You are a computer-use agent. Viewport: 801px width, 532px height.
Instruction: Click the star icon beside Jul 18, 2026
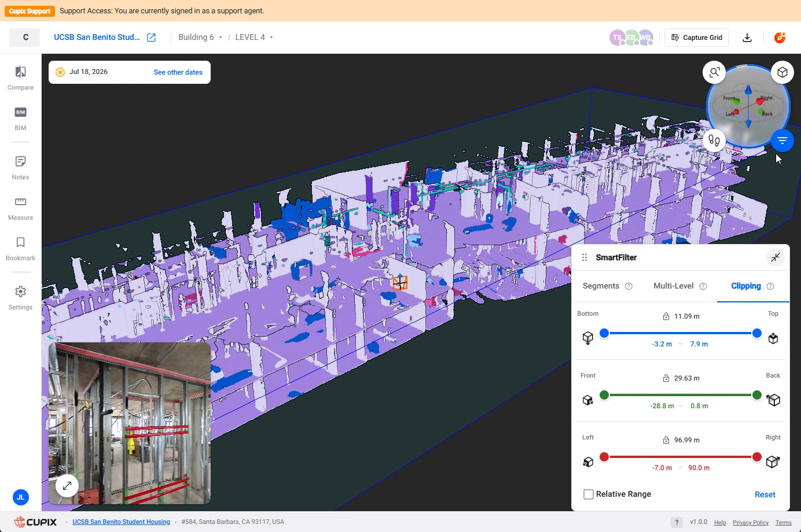click(60, 72)
